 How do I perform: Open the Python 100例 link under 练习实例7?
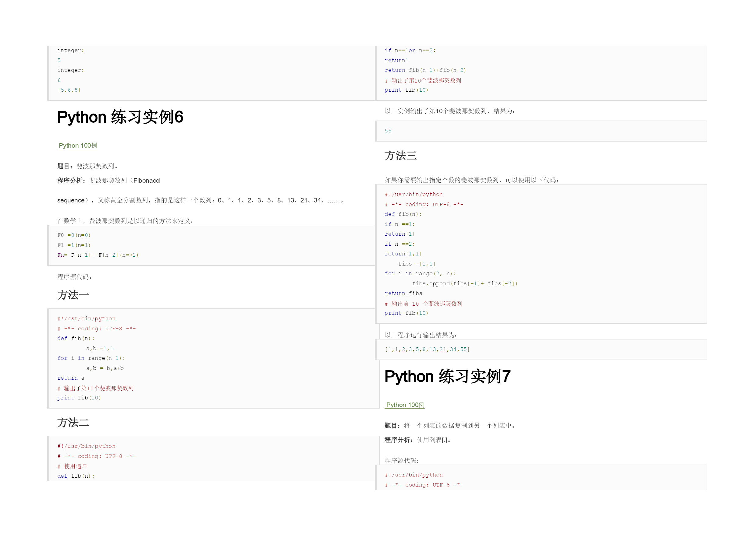pyautogui.click(x=405, y=405)
